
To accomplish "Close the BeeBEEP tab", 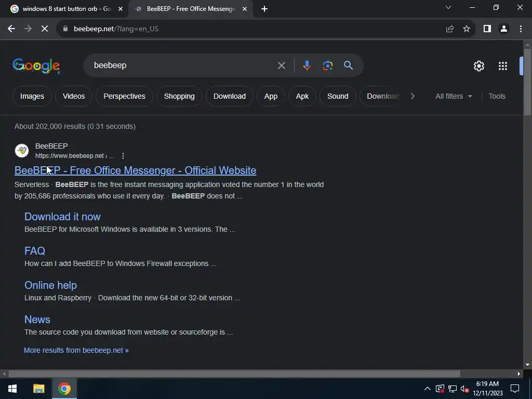I will click(245, 9).
